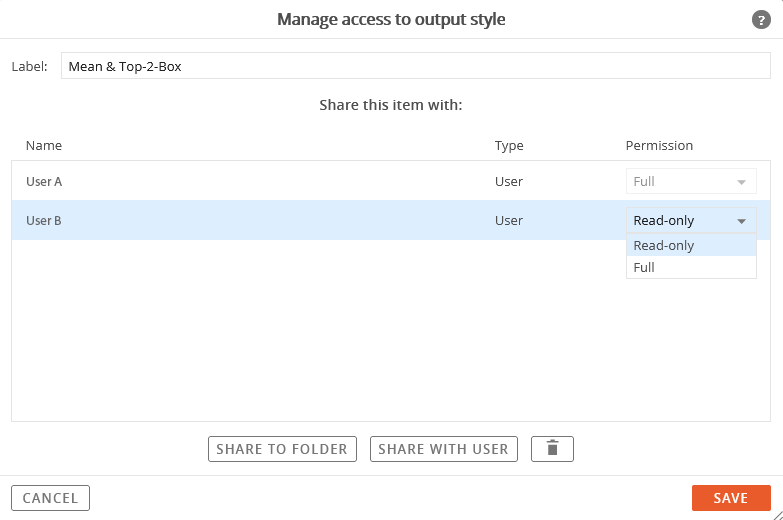Cancel the manage access dialog
This screenshot has width=783, height=520.
click(50, 498)
